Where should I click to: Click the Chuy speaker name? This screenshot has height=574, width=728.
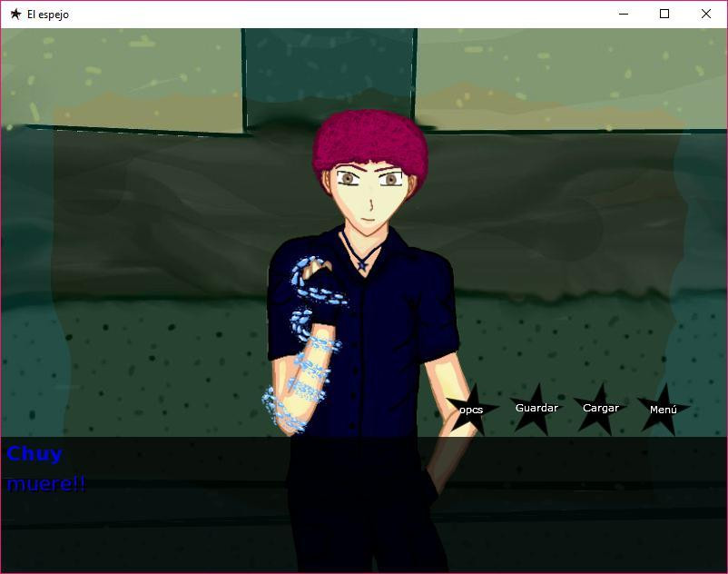34,454
